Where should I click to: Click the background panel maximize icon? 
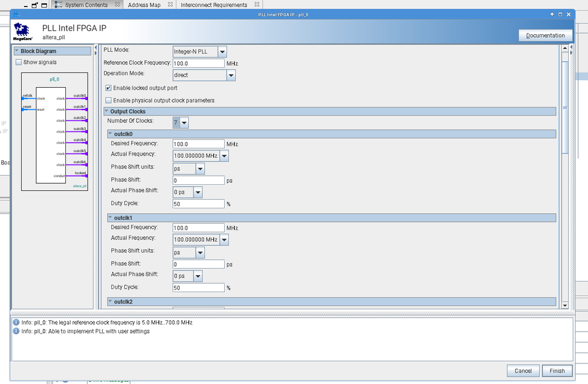point(44,5)
